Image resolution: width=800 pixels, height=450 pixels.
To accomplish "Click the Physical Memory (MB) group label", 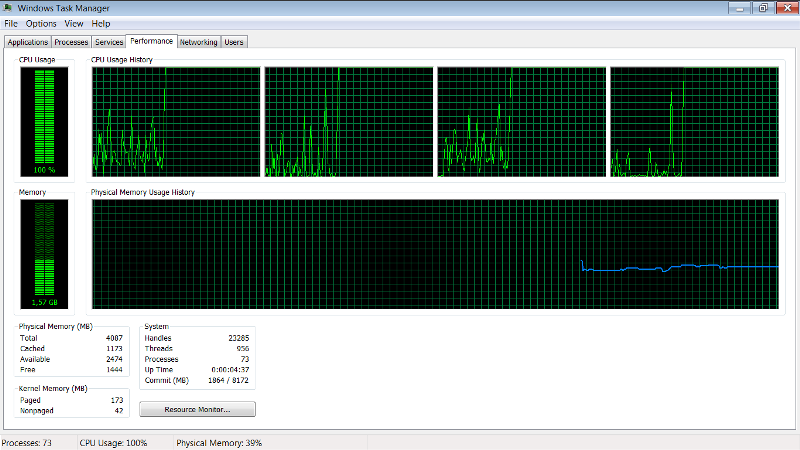I will [x=56, y=326].
